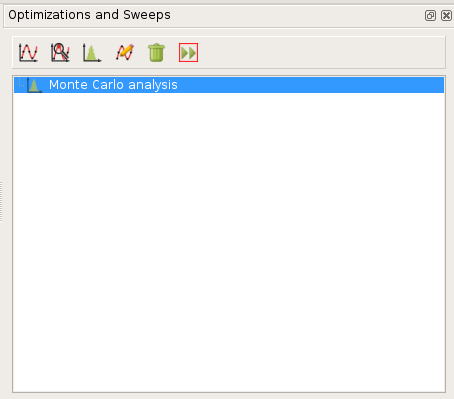Close the Optimizations and Sweeps panel
The image size is (454, 399).
click(446, 15)
